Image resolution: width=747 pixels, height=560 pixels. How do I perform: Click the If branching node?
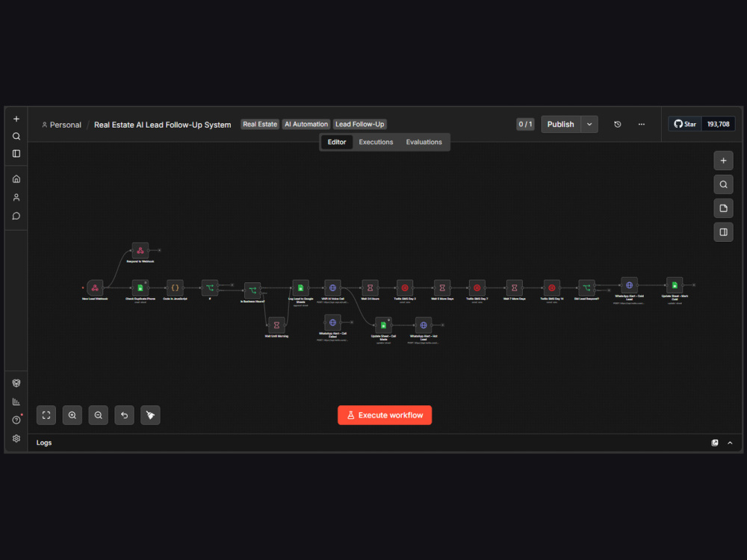pyautogui.click(x=210, y=287)
